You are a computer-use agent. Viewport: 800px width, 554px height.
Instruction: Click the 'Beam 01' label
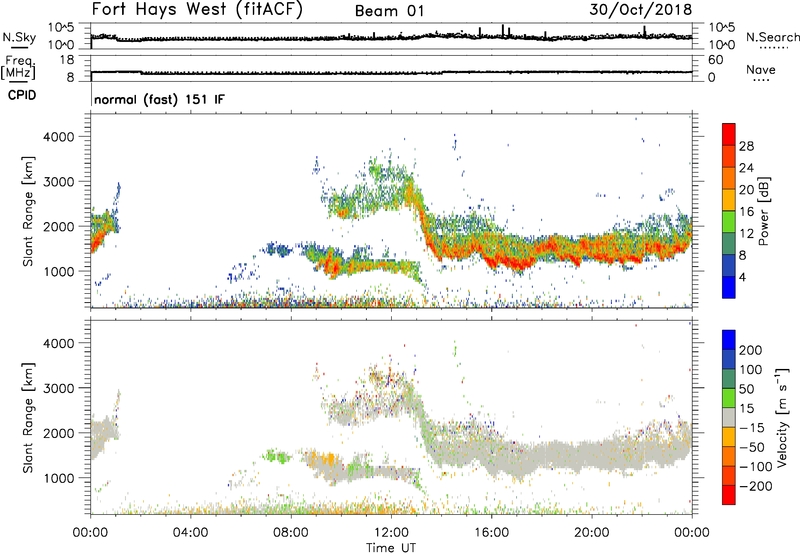(390, 11)
